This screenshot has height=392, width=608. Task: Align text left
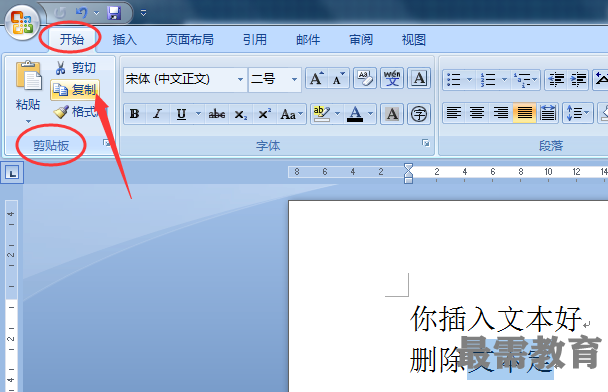tap(454, 113)
